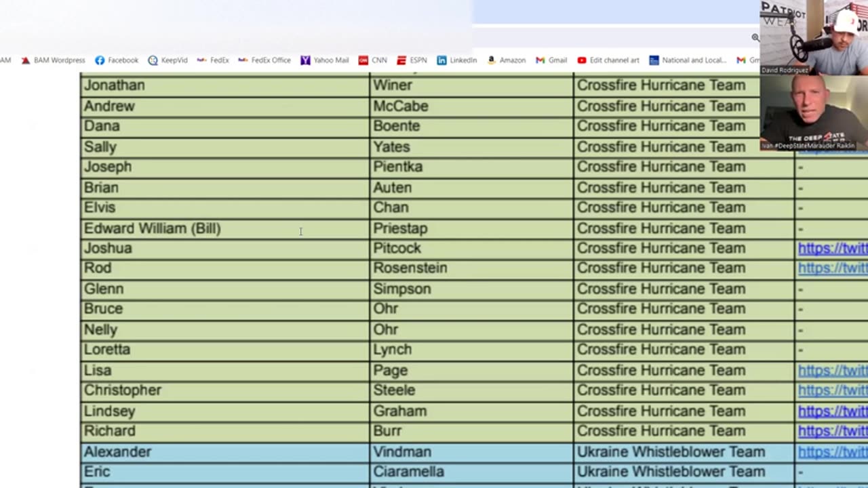Go to the CNN bookmark
Screen dimensions: 868x488
[373, 60]
